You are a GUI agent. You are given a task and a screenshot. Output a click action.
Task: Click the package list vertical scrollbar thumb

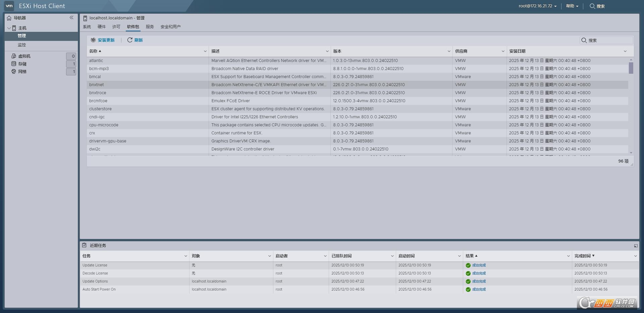[631, 68]
